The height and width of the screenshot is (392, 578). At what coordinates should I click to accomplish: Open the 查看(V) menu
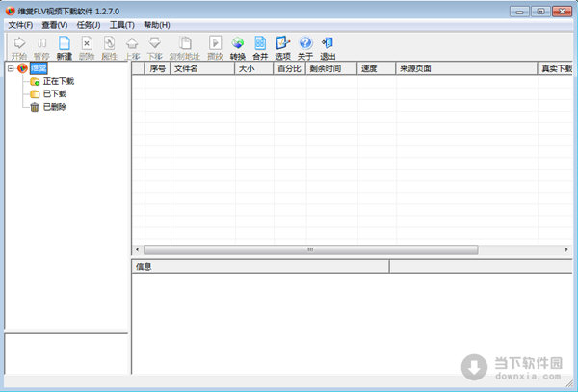[55, 25]
